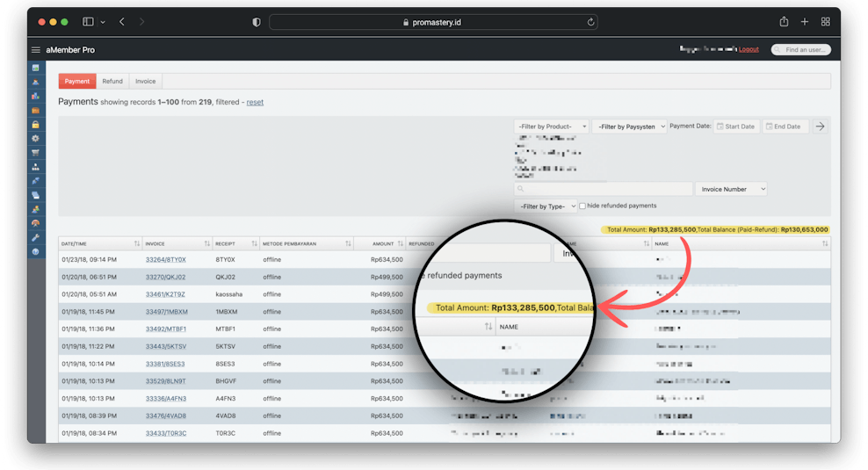Screen dimensions: 868x470
Task: Open the Filter by Paysystem dropdown
Action: pyautogui.click(x=629, y=127)
